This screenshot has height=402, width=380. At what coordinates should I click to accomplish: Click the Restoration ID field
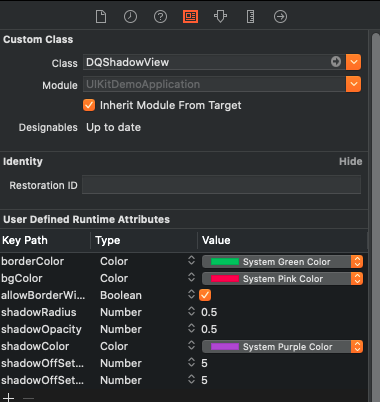pyautogui.click(x=221, y=185)
